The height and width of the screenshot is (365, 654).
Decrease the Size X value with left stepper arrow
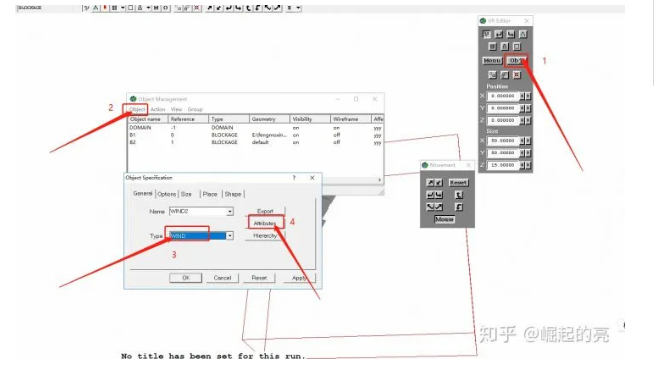(522, 141)
